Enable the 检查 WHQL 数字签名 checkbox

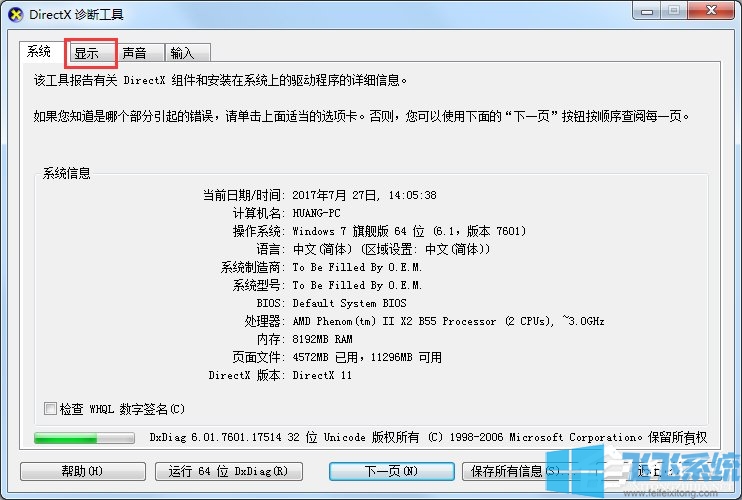(51, 409)
